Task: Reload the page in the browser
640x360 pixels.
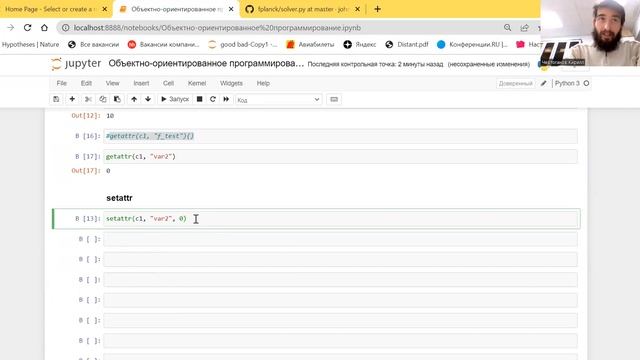Action: click(x=27, y=28)
